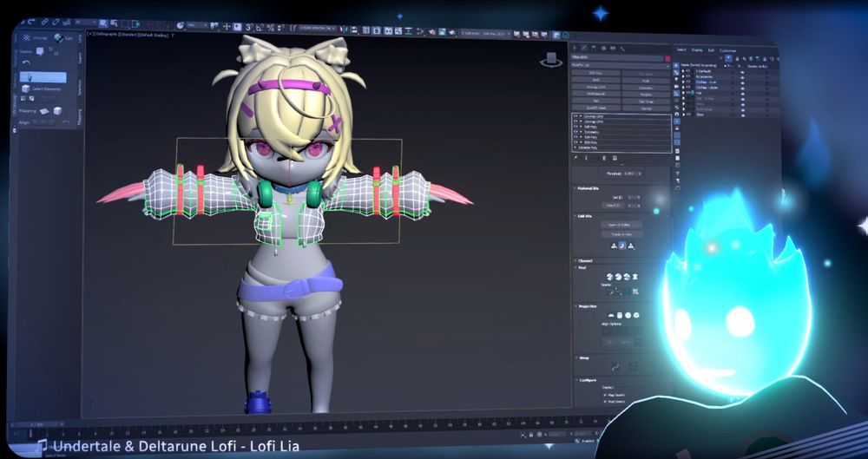The width and height of the screenshot is (868, 459).
Task: Click the Orthographic viewport label menu
Action: pos(108,35)
